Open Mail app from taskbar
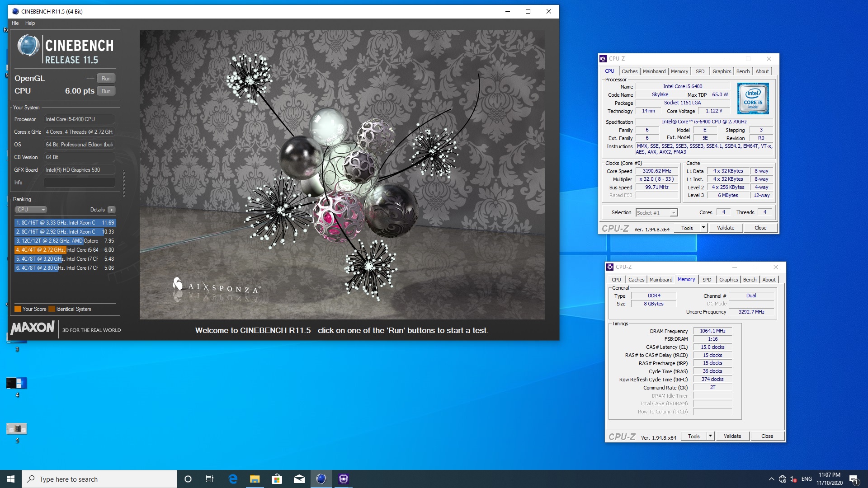 (299, 479)
